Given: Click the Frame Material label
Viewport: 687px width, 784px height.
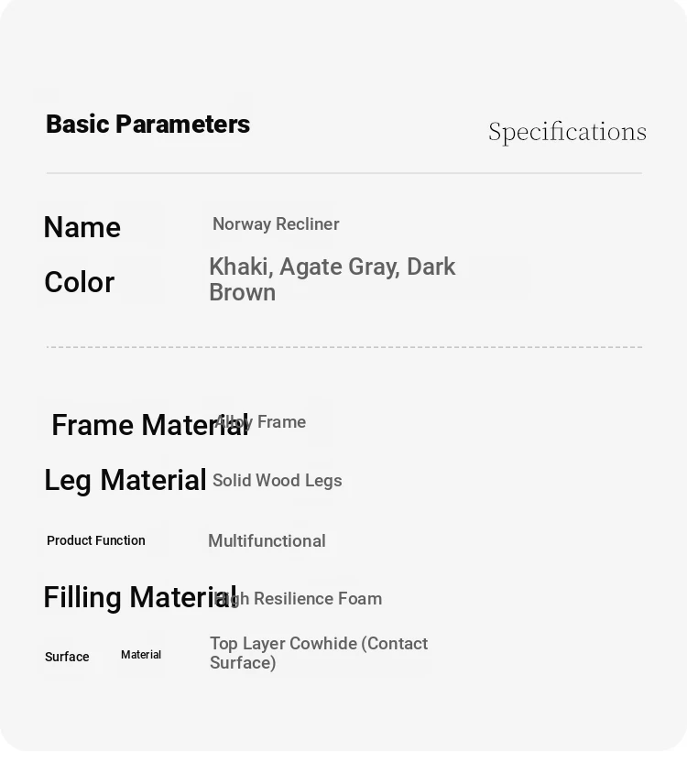Looking at the screenshot, I should (150, 425).
